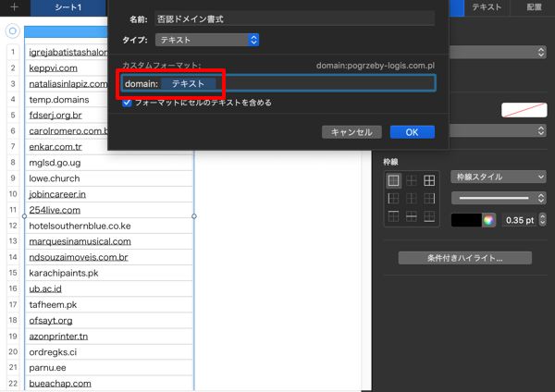This screenshot has width=555, height=392.
Task: Select the all borders icon
Action: (429, 180)
